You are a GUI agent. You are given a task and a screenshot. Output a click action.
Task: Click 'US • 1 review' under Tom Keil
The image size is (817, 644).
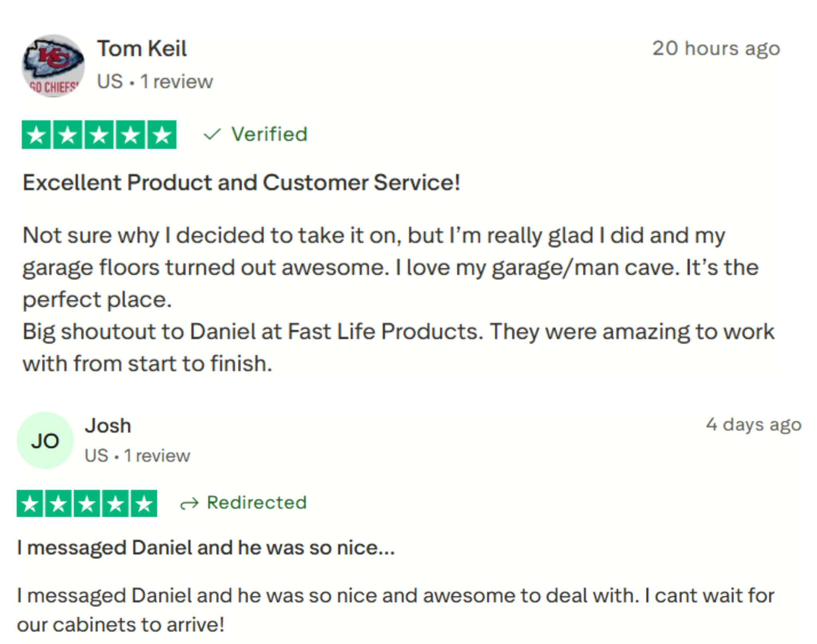click(x=155, y=82)
